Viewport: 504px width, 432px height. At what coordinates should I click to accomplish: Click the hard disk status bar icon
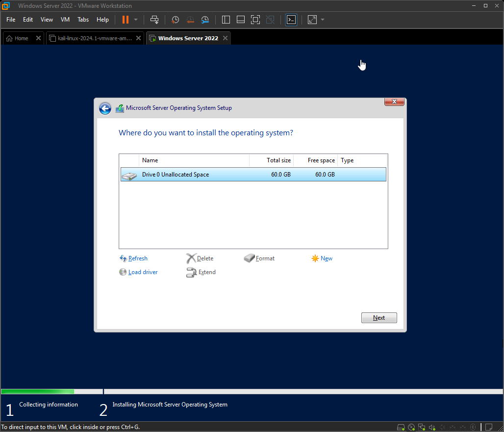coord(401,427)
